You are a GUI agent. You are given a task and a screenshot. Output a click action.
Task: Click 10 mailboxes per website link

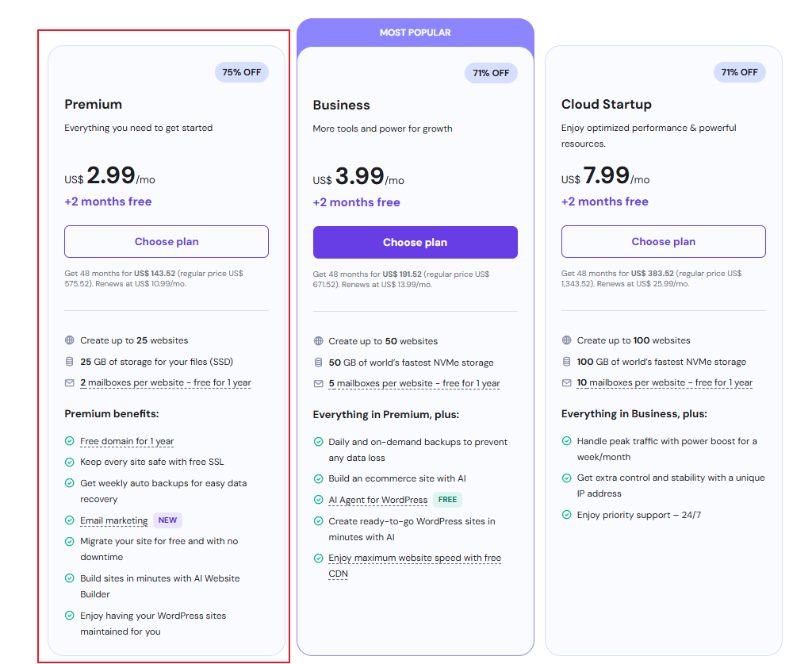665,382
